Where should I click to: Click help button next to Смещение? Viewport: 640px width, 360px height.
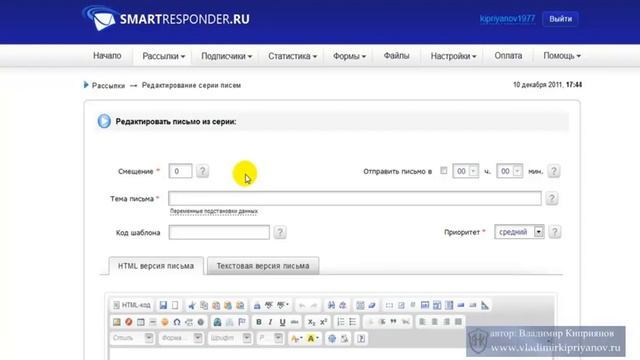coord(202,171)
